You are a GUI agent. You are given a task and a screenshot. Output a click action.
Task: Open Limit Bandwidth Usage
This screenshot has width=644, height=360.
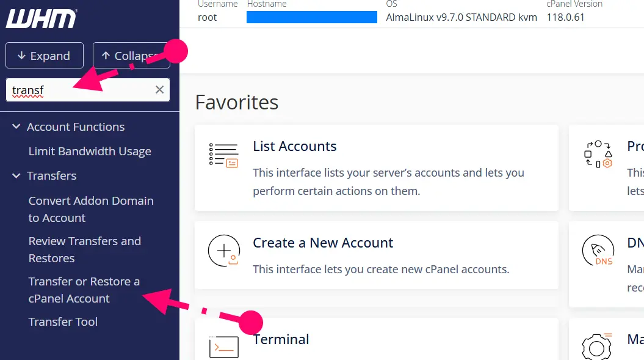click(x=90, y=152)
